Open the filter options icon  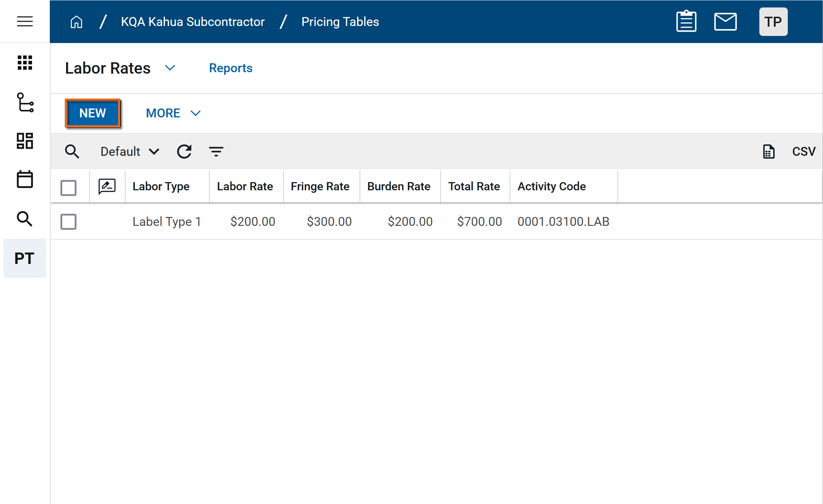[216, 152]
